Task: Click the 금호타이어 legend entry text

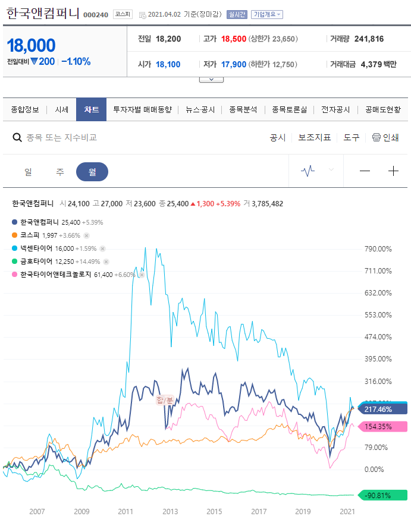Action: [x=36, y=262]
